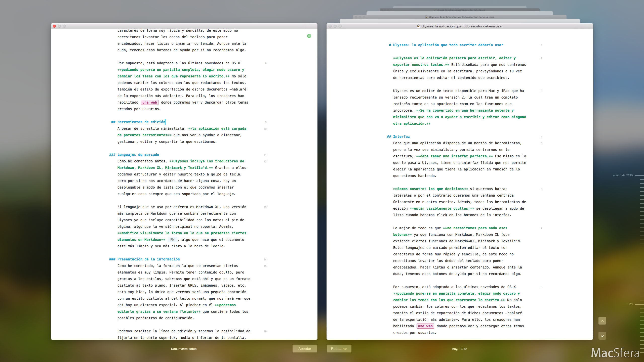
Task: Click the bold text "**Somos nosotros los que decidimos**"
Action: click(x=430, y=189)
